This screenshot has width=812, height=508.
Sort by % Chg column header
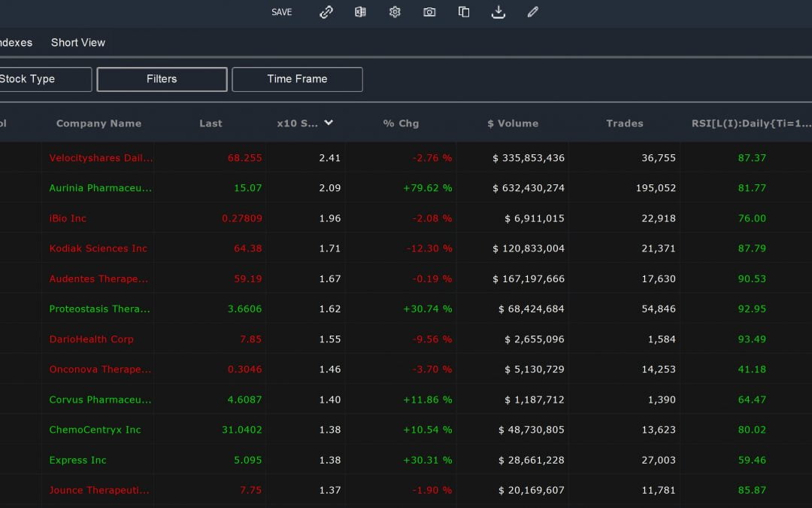click(401, 123)
